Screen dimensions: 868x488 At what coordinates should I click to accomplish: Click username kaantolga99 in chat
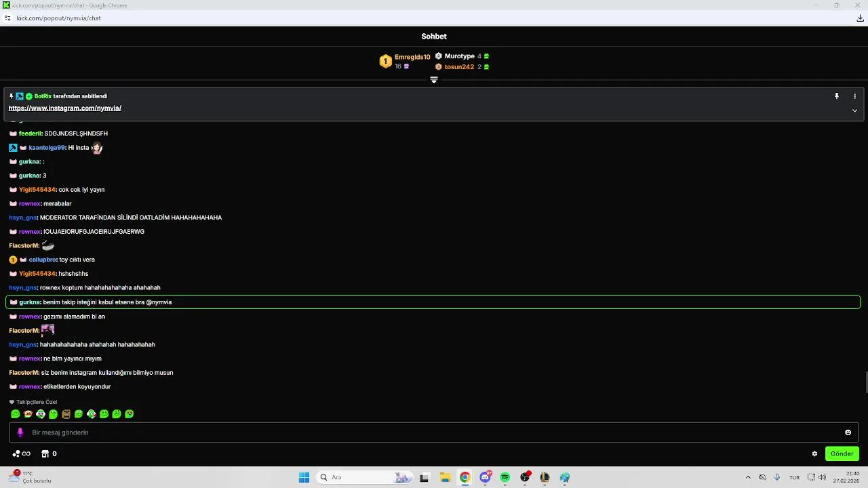click(x=47, y=148)
